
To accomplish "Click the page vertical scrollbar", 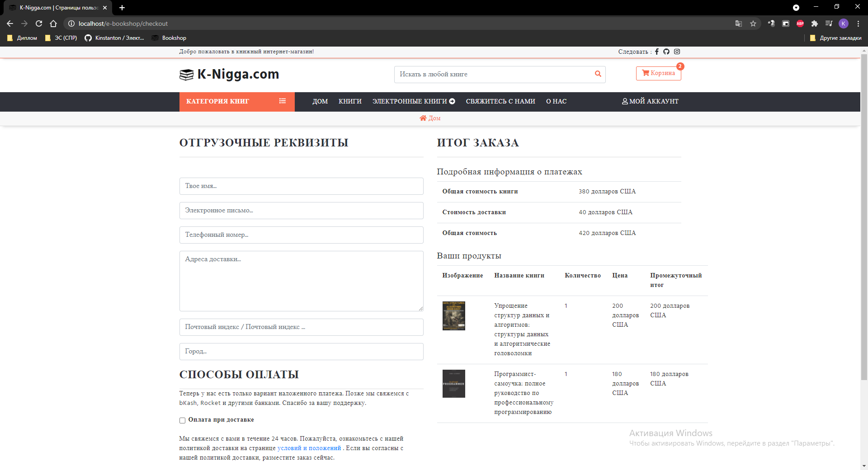I will pos(864,217).
